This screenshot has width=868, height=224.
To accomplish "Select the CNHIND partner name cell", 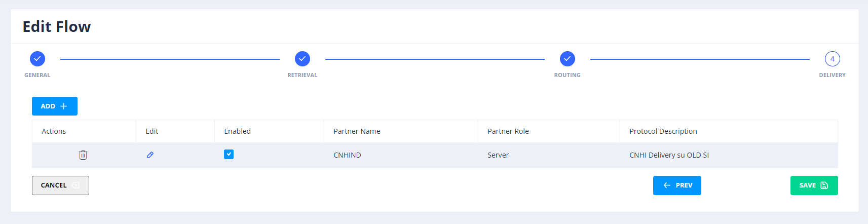I will pos(348,155).
